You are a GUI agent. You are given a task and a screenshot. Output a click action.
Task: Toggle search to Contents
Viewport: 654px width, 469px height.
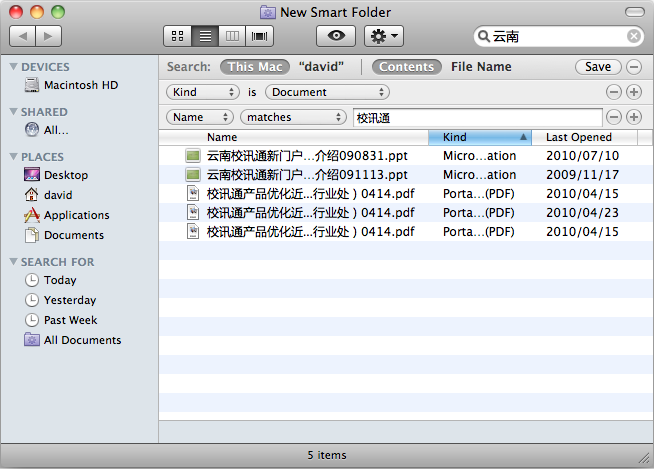tap(407, 67)
